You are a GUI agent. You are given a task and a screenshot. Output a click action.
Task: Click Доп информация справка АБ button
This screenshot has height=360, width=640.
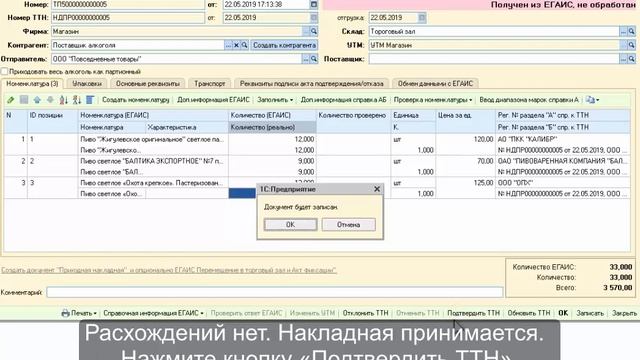pos(343,100)
